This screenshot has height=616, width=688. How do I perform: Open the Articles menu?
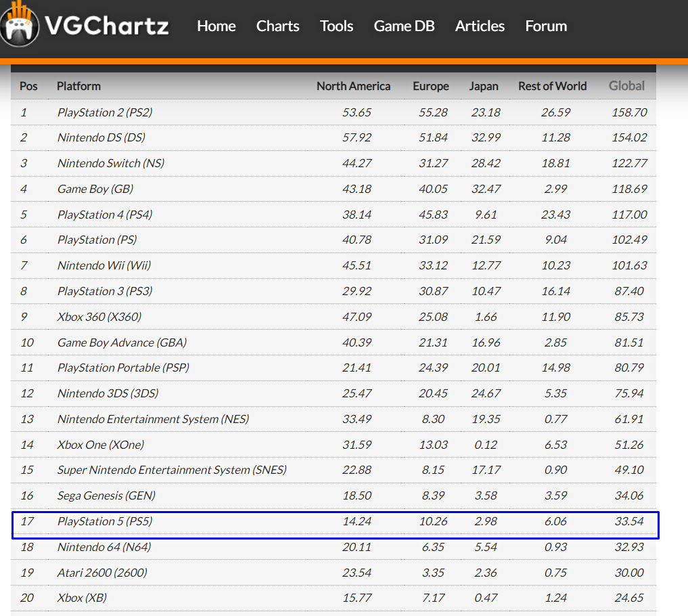pos(480,26)
